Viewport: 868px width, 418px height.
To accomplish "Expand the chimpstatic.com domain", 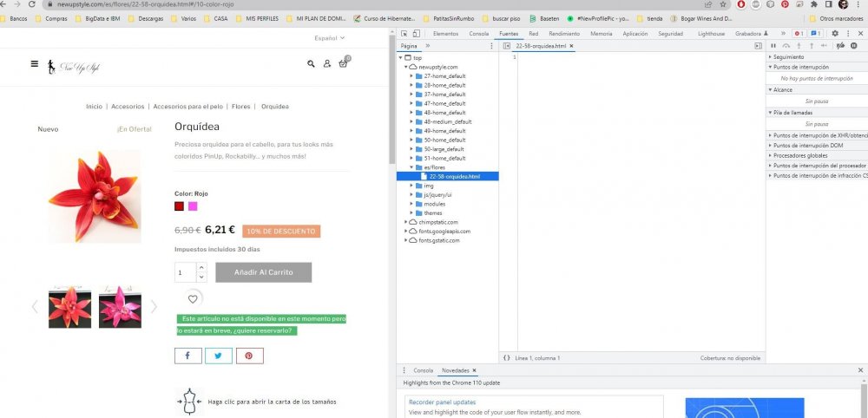I will coord(405,222).
